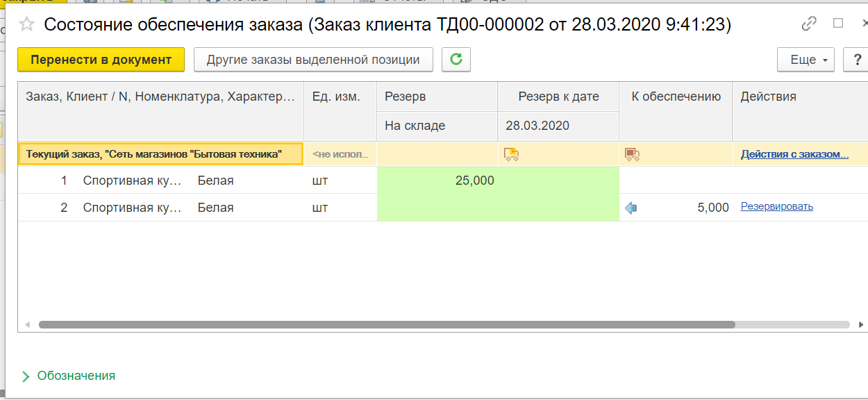
Task: Maximize the window using the square icon
Action: point(838,24)
